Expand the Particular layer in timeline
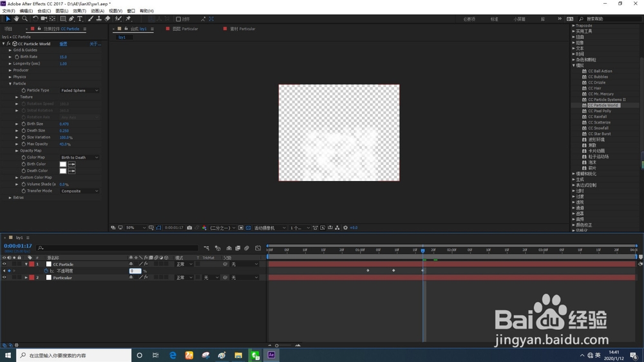The image size is (644, 362). [26, 278]
